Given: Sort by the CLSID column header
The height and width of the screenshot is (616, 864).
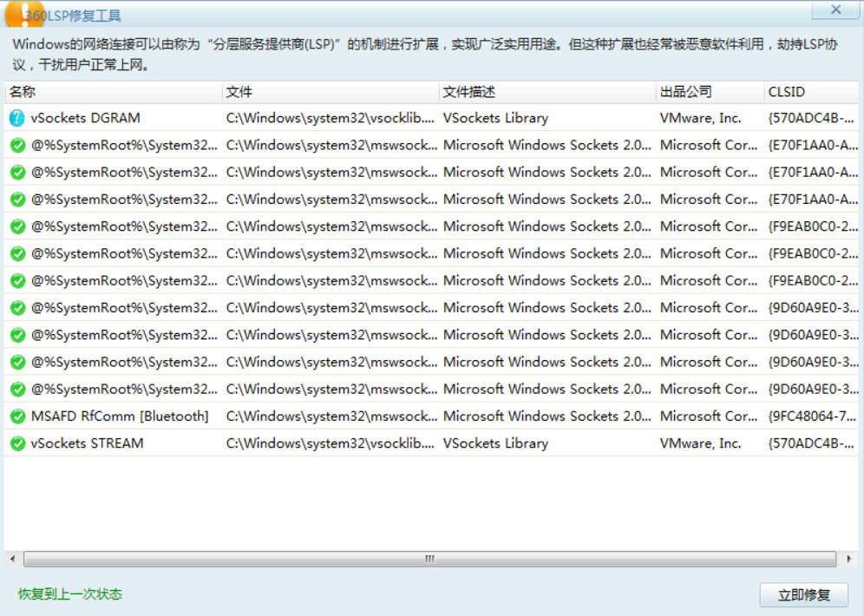Looking at the screenshot, I should pos(812,92).
